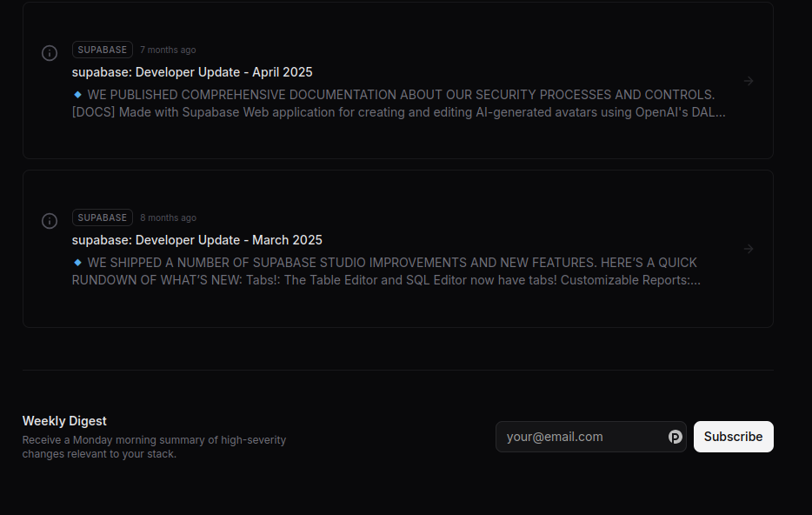Select the SUPABASE badge on the April card
Image resolution: width=812 pixels, height=515 pixels.
[x=103, y=50]
